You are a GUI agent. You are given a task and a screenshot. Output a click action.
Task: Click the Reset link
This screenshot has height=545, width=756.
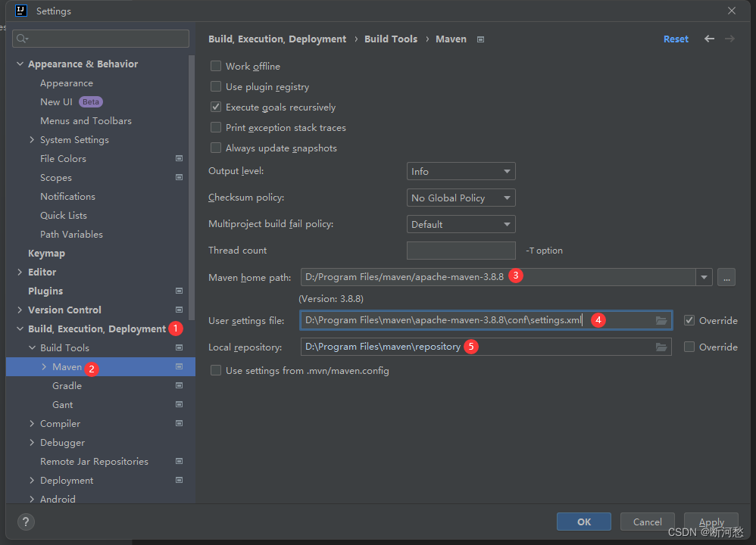coord(676,39)
